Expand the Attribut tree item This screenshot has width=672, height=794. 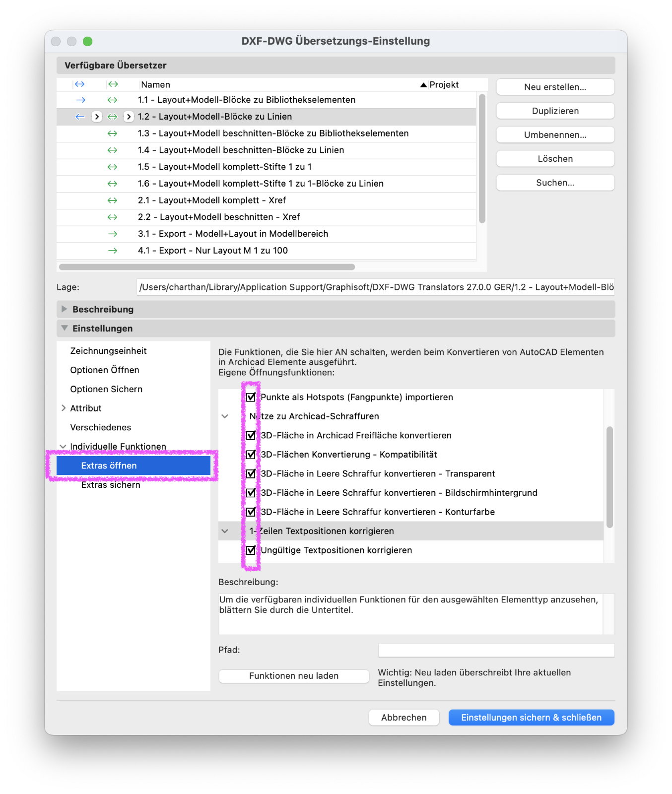[64, 408]
